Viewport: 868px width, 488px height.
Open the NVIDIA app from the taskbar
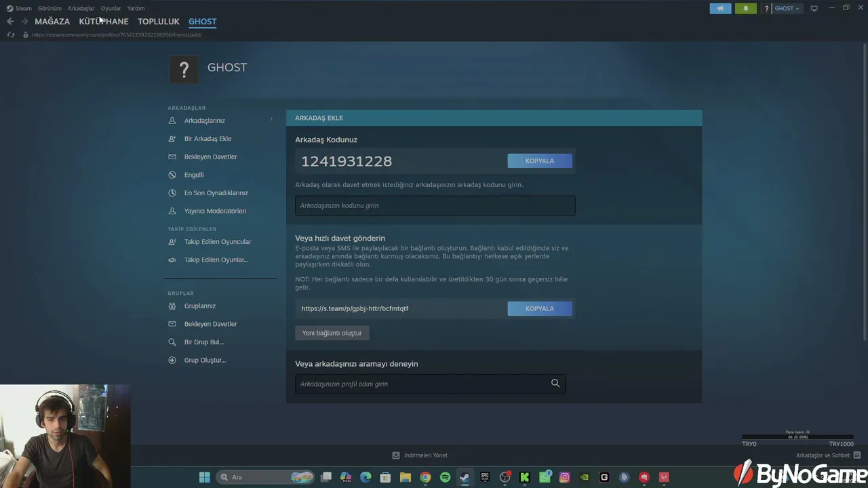coord(585,477)
